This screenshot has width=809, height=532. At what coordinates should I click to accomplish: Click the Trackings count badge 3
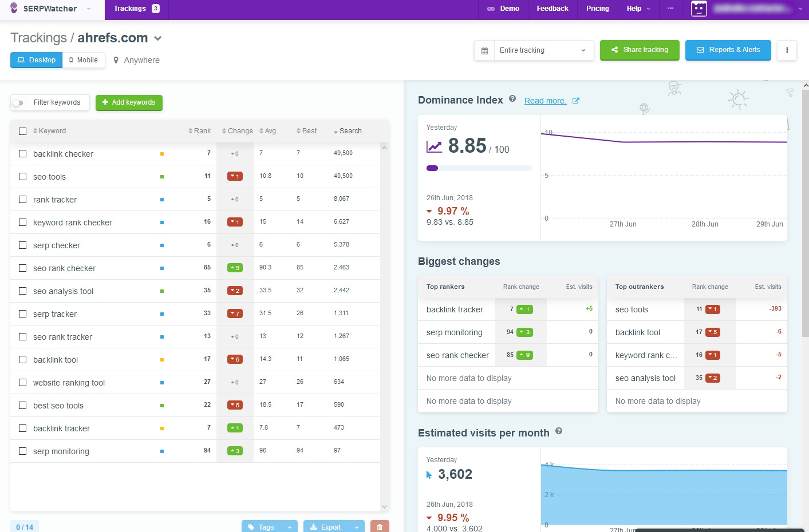156,9
